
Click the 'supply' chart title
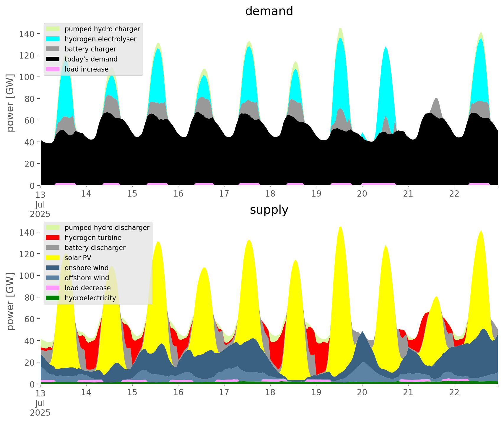[x=269, y=210]
